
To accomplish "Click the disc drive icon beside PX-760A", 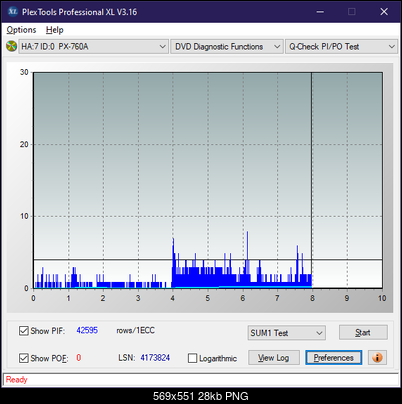I will pyautogui.click(x=11, y=46).
